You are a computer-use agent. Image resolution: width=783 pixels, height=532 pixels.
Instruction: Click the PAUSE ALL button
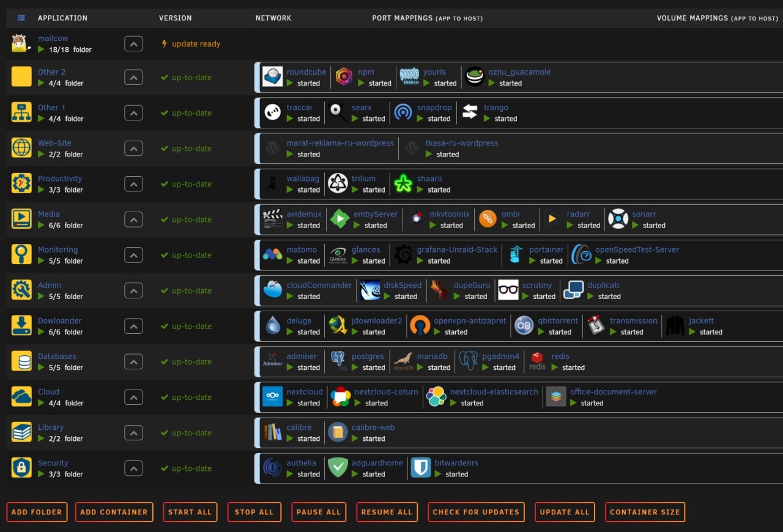click(319, 512)
